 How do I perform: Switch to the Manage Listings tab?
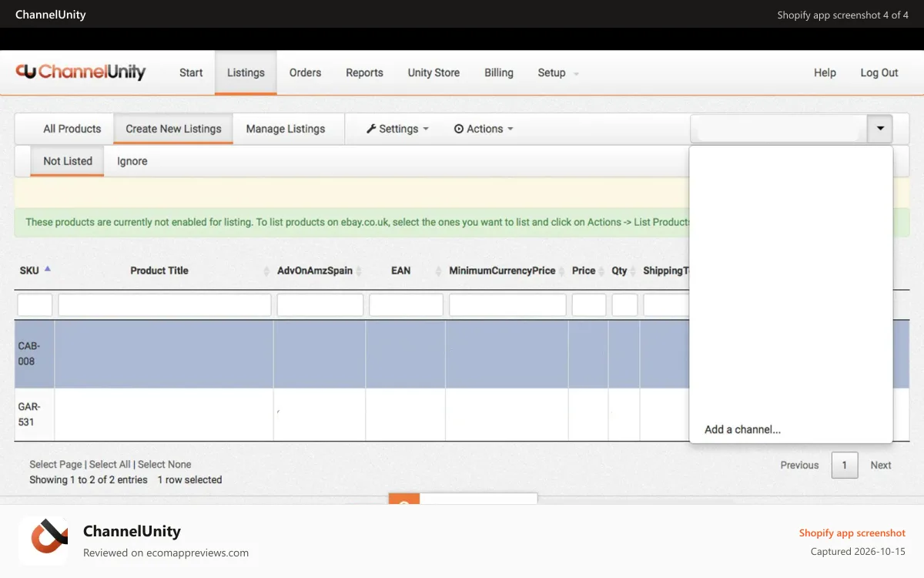286,129
